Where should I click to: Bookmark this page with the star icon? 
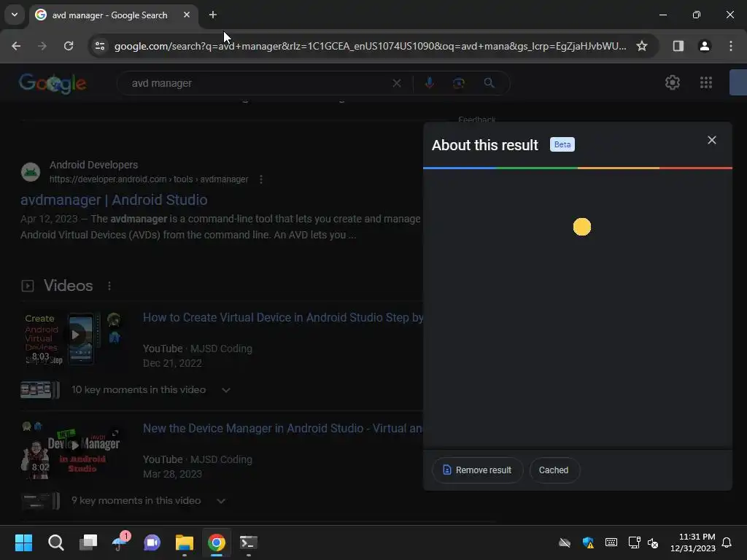pyautogui.click(x=642, y=46)
